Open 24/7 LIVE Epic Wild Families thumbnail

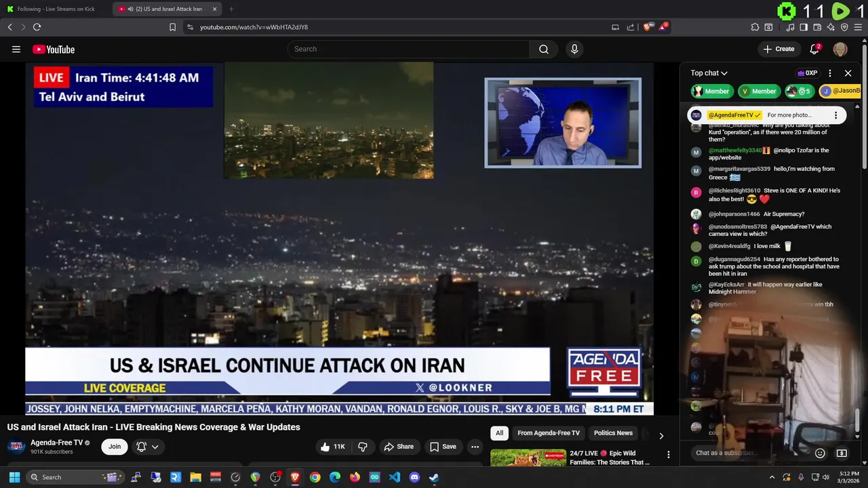[x=528, y=458]
